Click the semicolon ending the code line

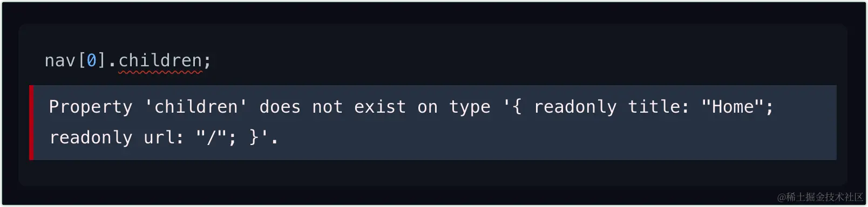(207, 62)
